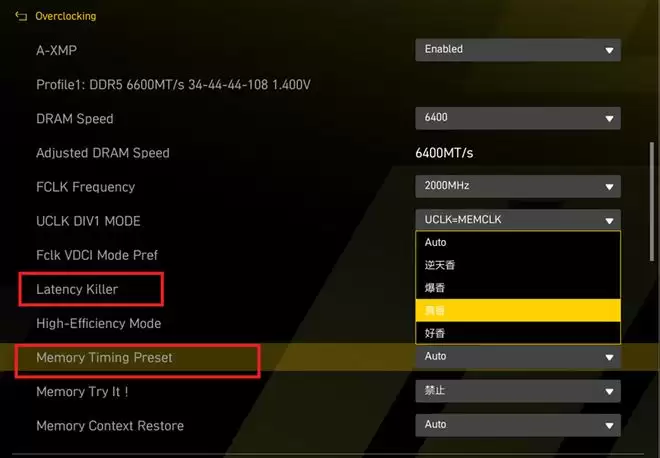Open the A-XMP Enabled dropdown

[518, 49]
